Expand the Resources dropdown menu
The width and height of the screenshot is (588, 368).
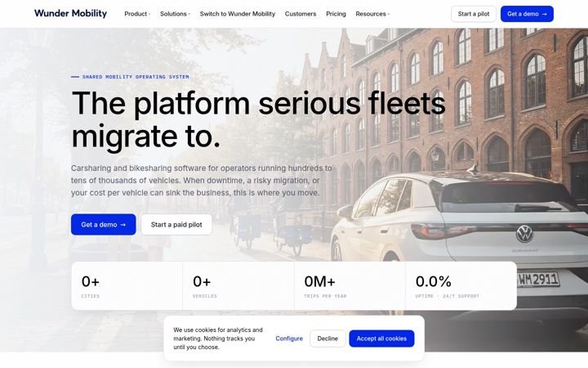[372, 14]
